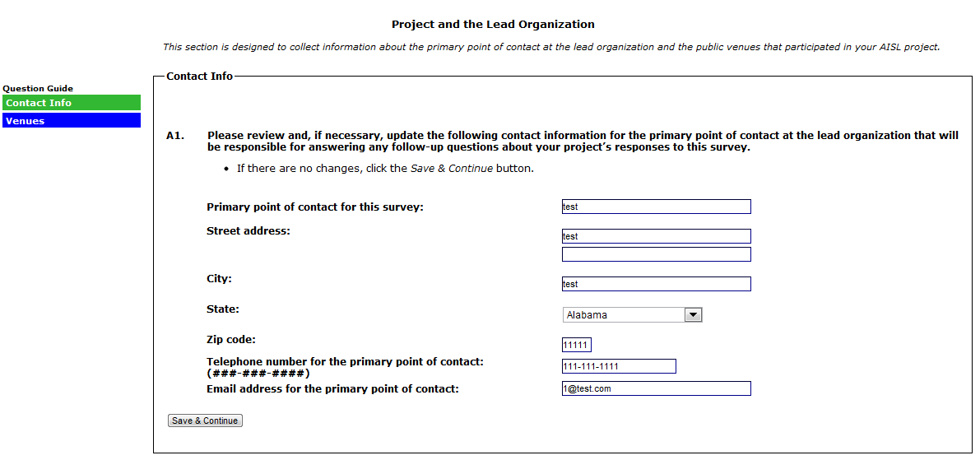Expand the State dropdown arrow

[693, 315]
